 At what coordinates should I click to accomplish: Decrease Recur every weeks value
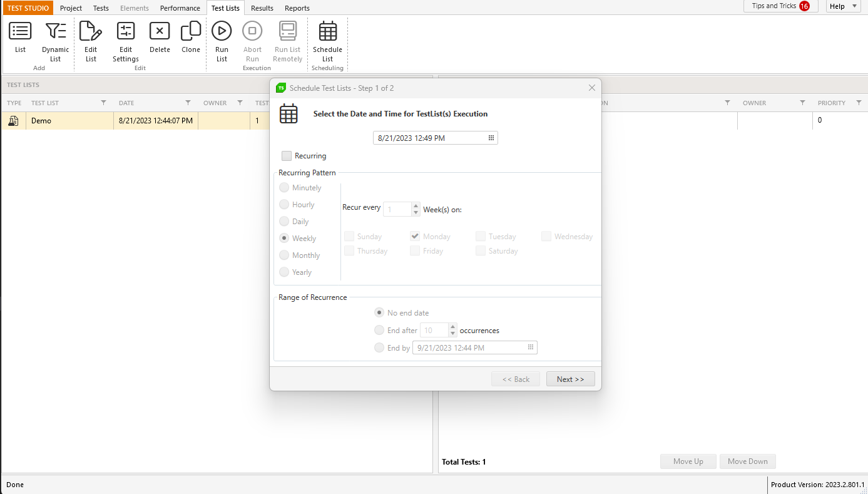416,213
